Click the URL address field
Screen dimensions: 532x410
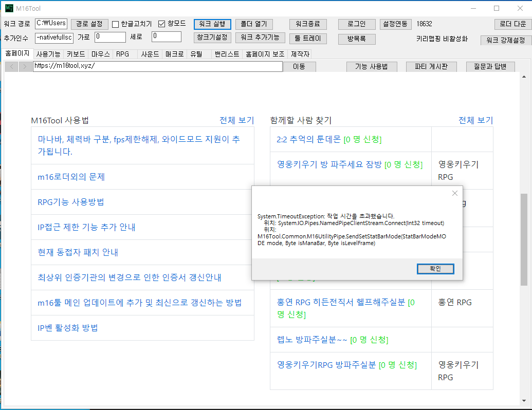click(x=157, y=66)
